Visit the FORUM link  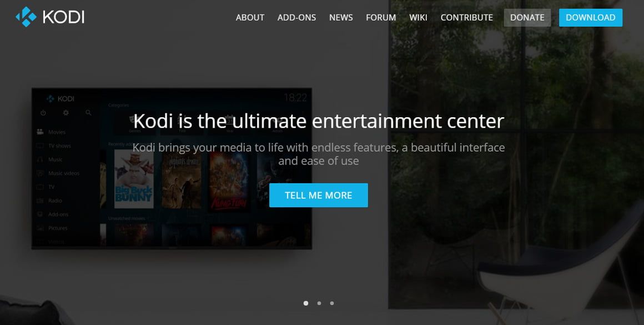click(x=381, y=18)
